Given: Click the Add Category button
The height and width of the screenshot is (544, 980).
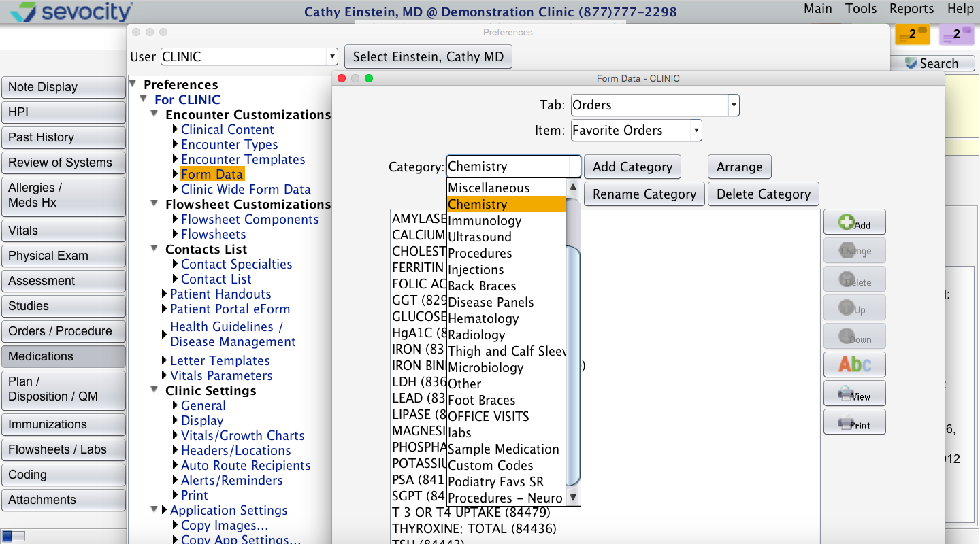Looking at the screenshot, I should [x=632, y=167].
